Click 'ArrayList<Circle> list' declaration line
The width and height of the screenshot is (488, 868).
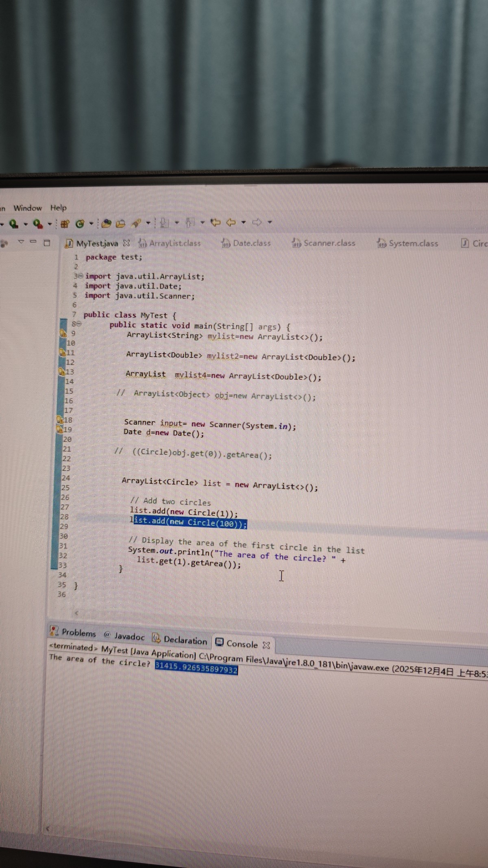tap(220, 484)
